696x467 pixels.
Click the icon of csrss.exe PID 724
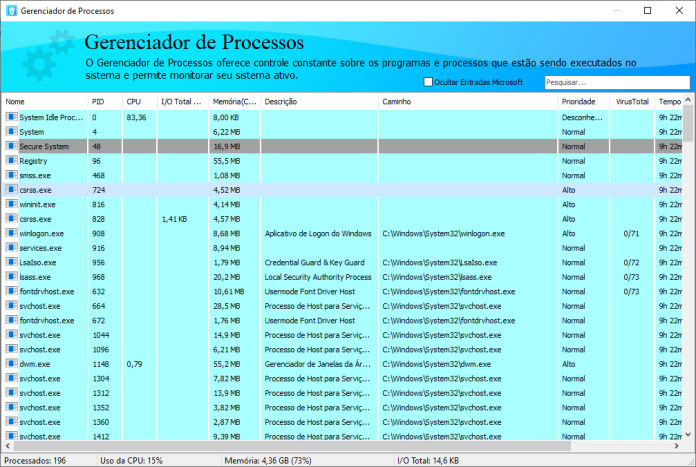click(12, 190)
